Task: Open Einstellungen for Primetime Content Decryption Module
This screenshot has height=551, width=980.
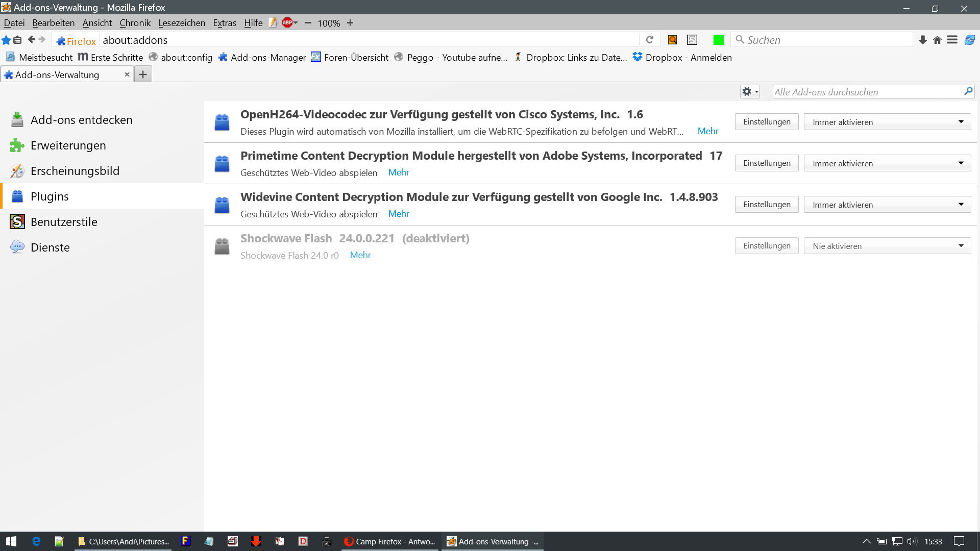Action: (766, 163)
